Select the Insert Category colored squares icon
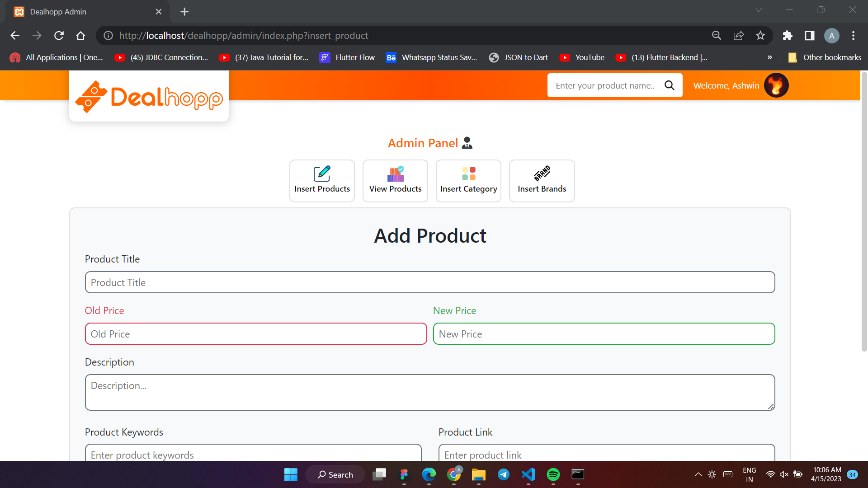 click(x=468, y=174)
